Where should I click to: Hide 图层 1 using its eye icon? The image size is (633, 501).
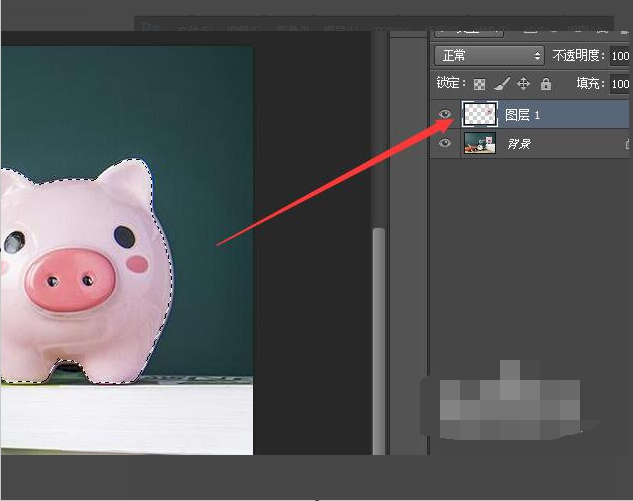pos(445,114)
